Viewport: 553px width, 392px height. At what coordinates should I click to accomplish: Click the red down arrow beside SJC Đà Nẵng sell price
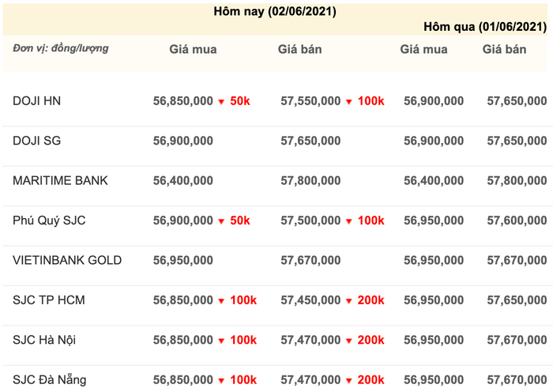point(349,381)
